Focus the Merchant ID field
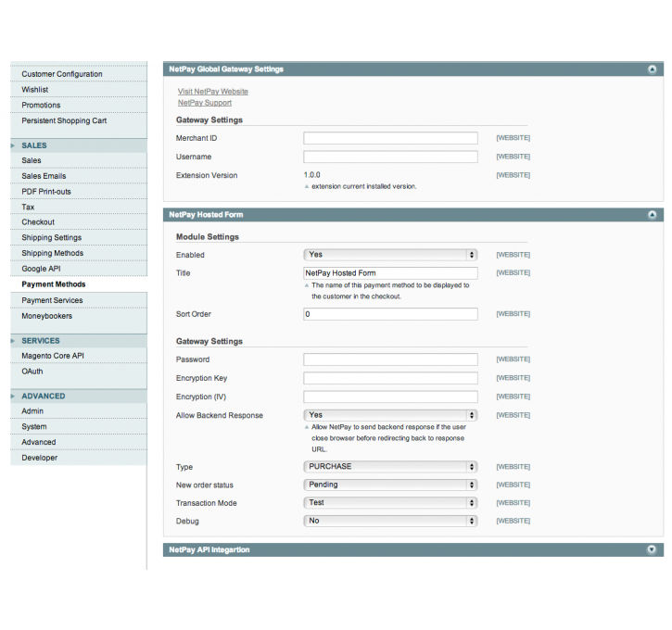The height and width of the screenshot is (630, 672). tap(390, 138)
